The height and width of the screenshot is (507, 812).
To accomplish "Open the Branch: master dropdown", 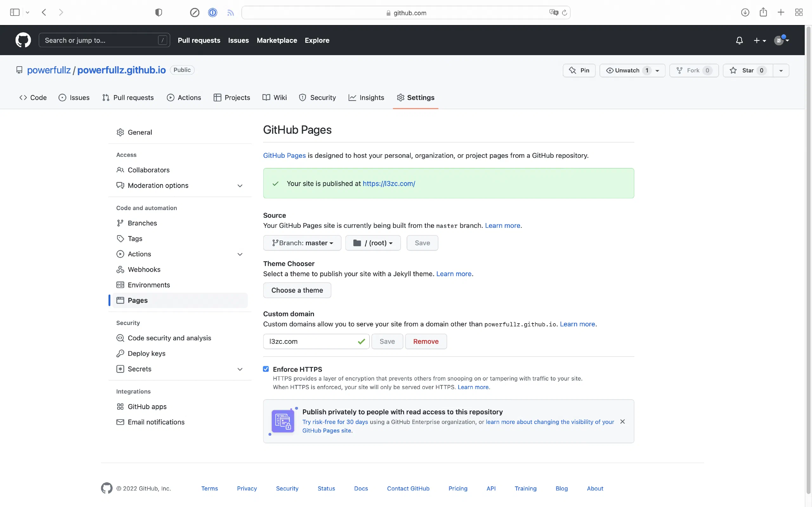I will [x=302, y=243].
